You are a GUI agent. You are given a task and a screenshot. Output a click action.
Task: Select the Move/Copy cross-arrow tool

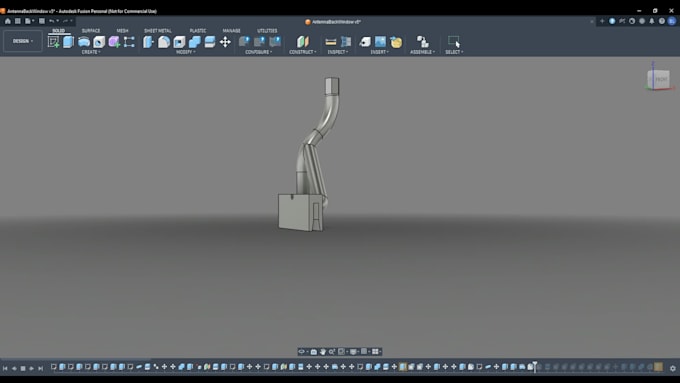coord(225,42)
